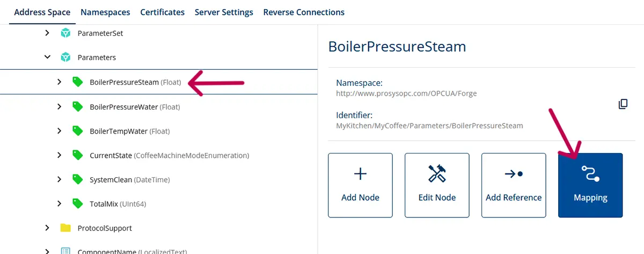Click the cube icon next to Parameters

click(x=65, y=57)
